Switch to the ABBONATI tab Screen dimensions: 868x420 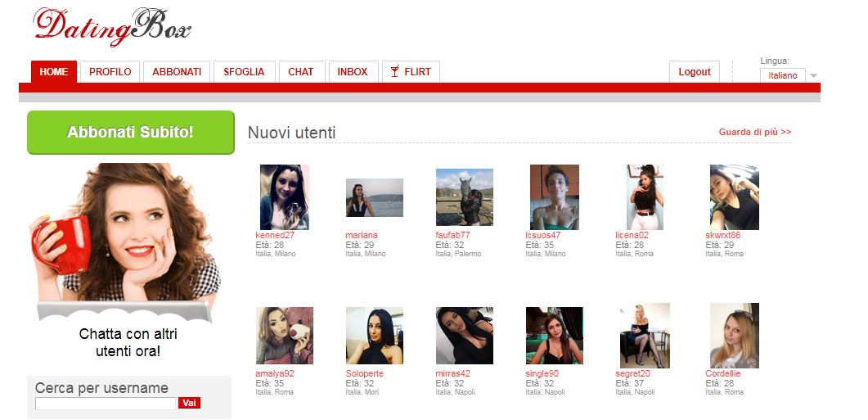[177, 72]
